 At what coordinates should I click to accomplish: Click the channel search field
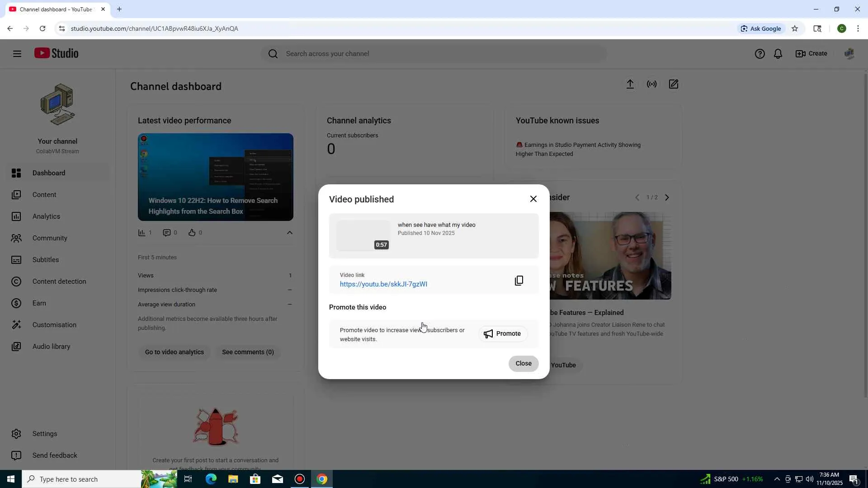(x=434, y=54)
